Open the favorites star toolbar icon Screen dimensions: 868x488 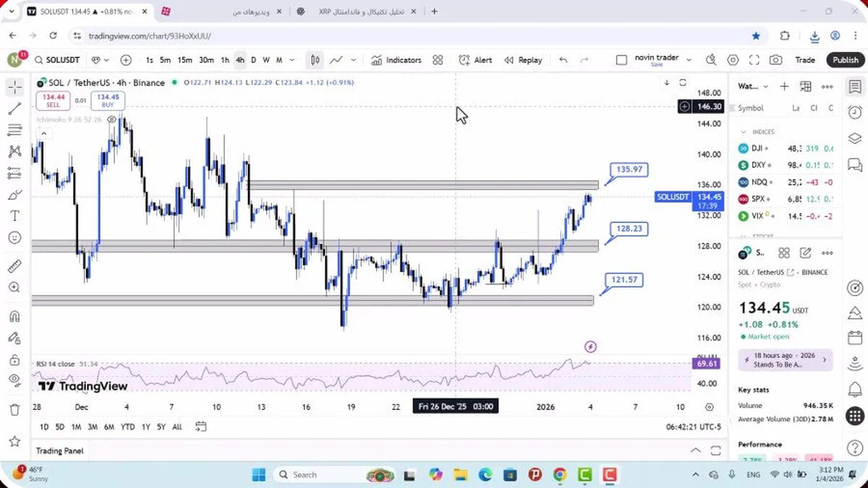[x=14, y=440]
